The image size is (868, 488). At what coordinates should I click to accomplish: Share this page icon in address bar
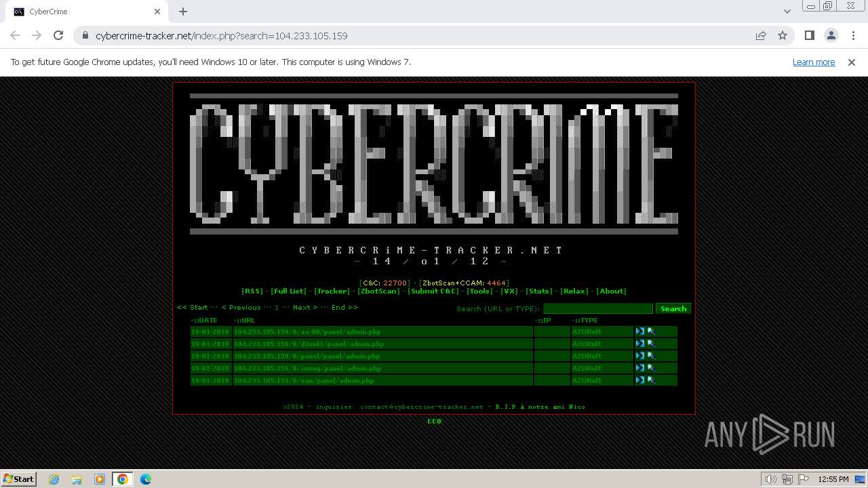pyautogui.click(x=761, y=35)
